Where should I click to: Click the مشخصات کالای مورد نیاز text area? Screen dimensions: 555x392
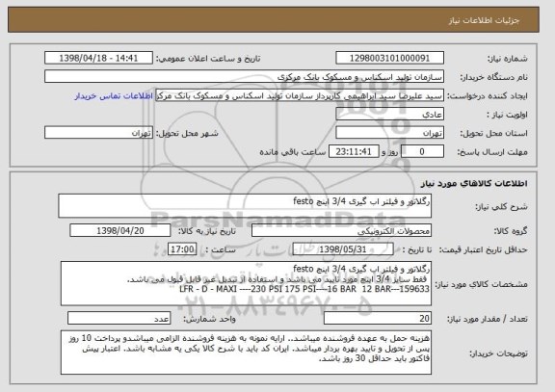tap(246, 283)
